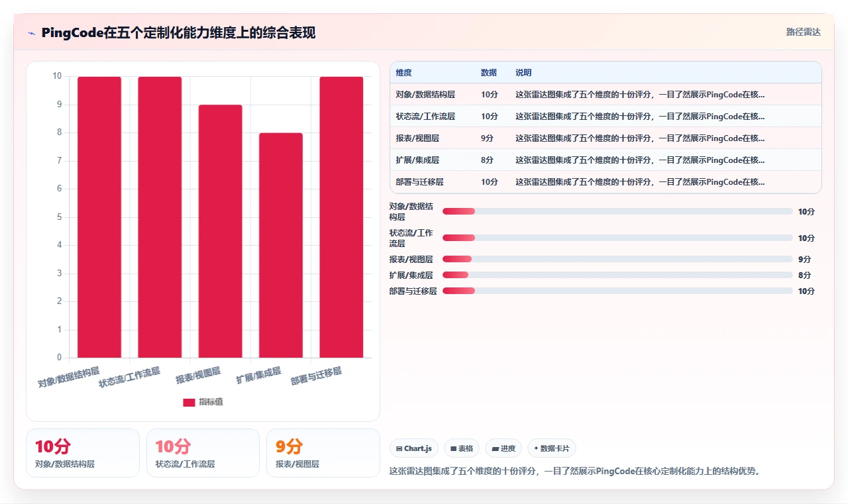Image resolution: width=848 pixels, height=504 pixels.
Task: Click the lightning icon beside the PingCode title
Action: [x=31, y=32]
